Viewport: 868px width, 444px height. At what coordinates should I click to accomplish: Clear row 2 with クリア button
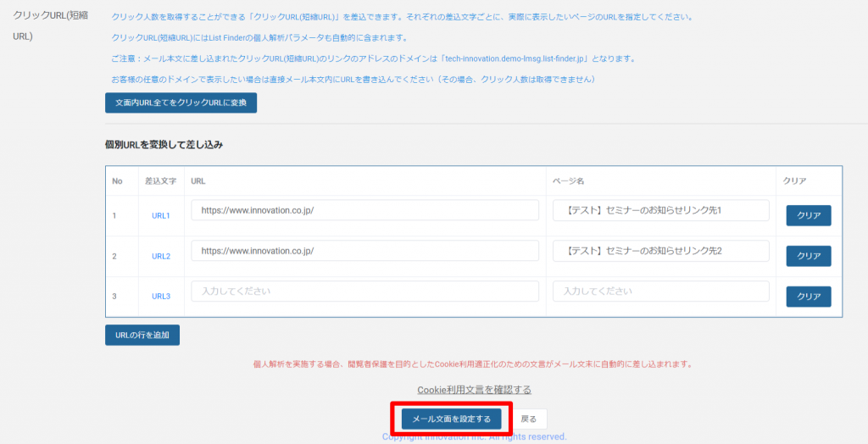pyautogui.click(x=809, y=256)
